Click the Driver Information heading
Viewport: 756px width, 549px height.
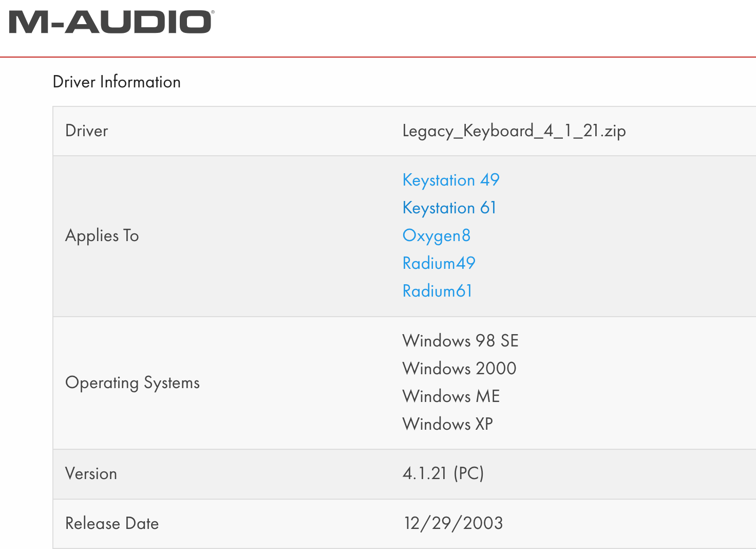(x=117, y=82)
